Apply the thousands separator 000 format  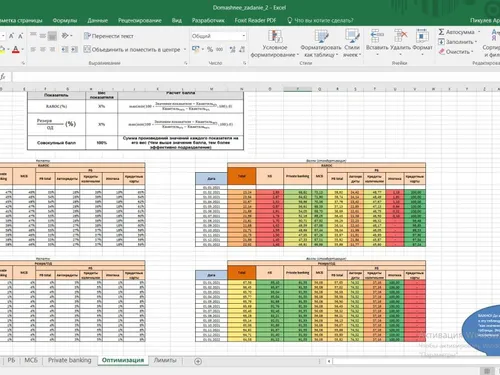219,50
